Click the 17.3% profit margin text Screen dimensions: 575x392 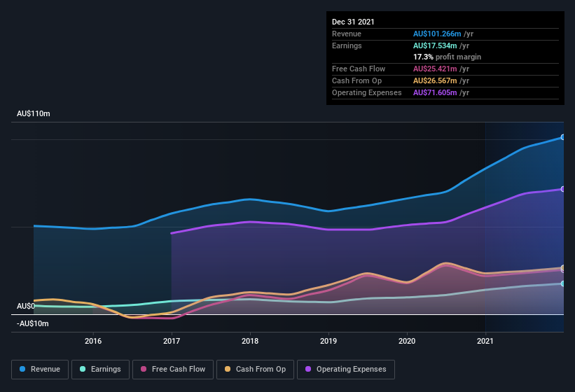tap(447, 57)
